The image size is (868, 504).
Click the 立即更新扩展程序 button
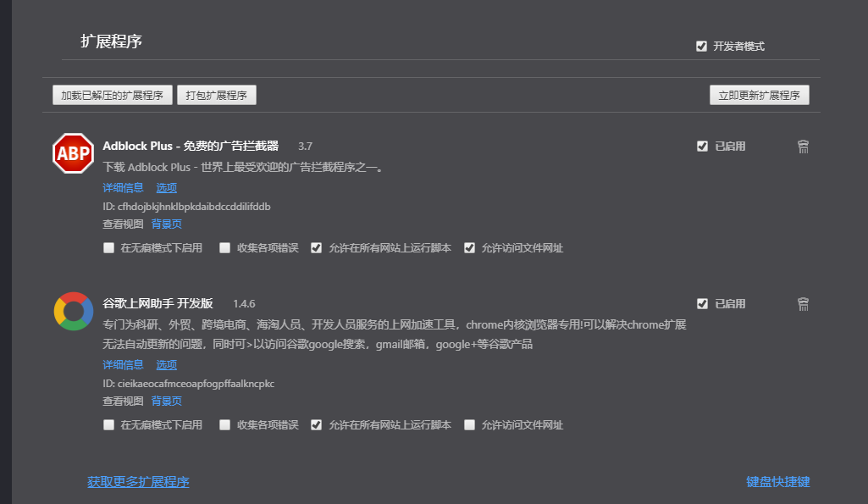coord(759,95)
